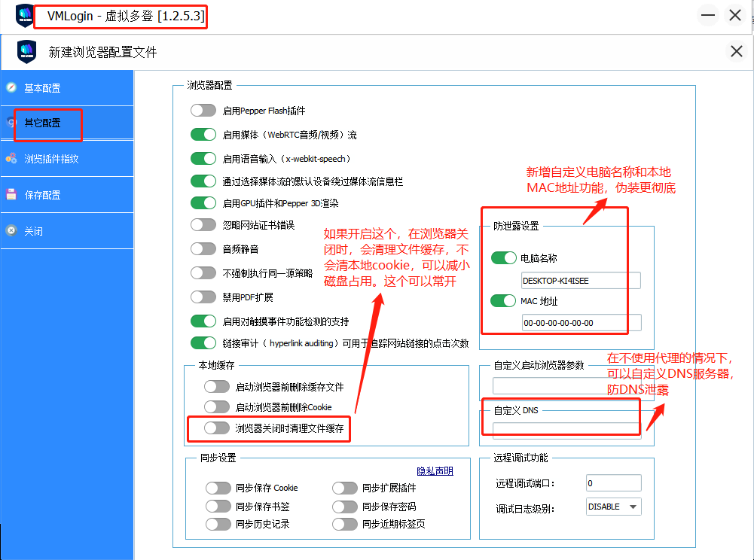Click the 远程调试端口 input field

pyautogui.click(x=613, y=482)
